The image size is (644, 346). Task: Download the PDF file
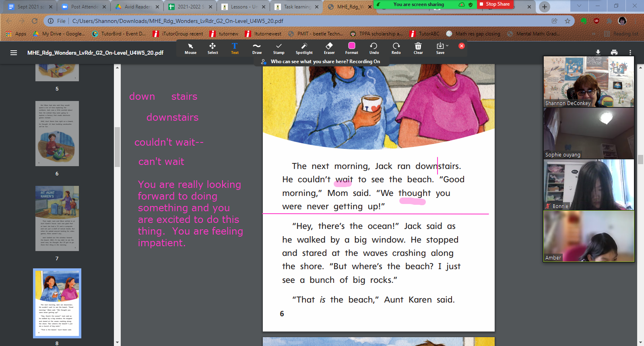tap(598, 52)
